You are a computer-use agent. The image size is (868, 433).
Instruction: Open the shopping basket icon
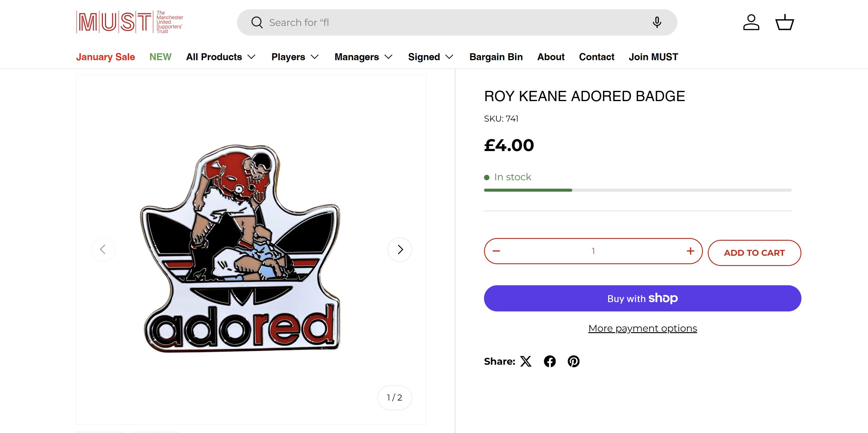(x=785, y=22)
